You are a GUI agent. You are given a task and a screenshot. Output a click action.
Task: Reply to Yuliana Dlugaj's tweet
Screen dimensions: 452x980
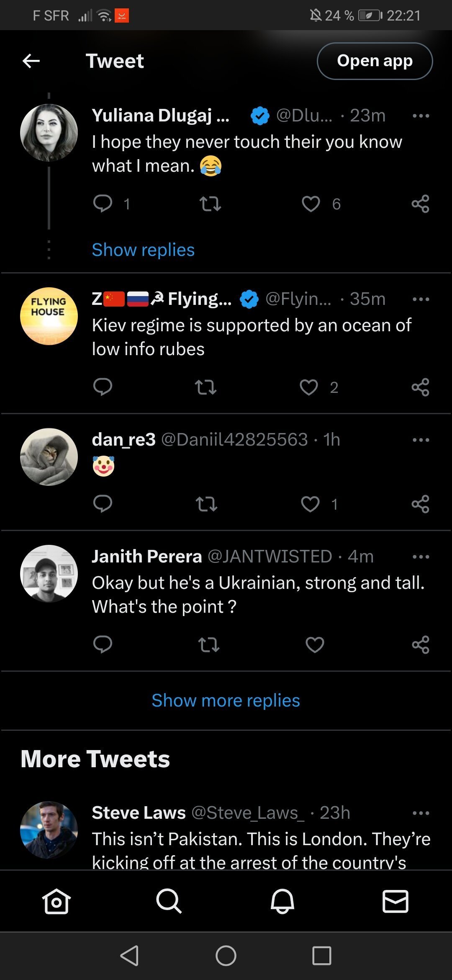tap(103, 204)
